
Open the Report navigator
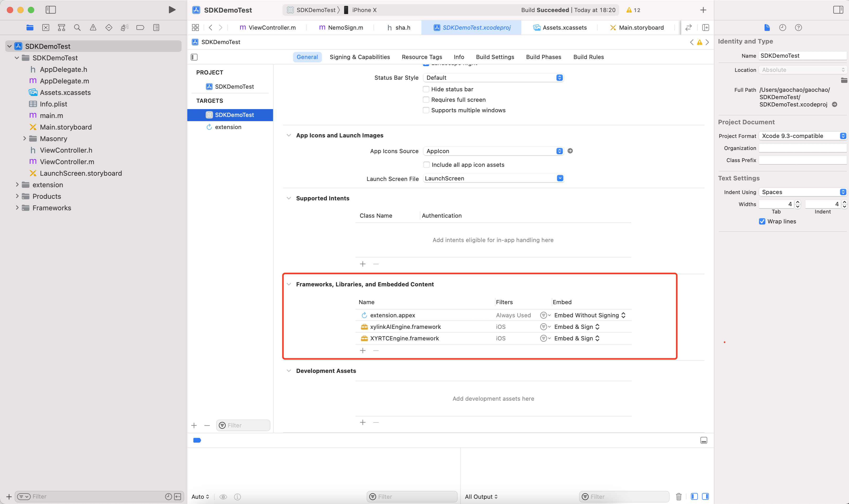click(x=156, y=28)
